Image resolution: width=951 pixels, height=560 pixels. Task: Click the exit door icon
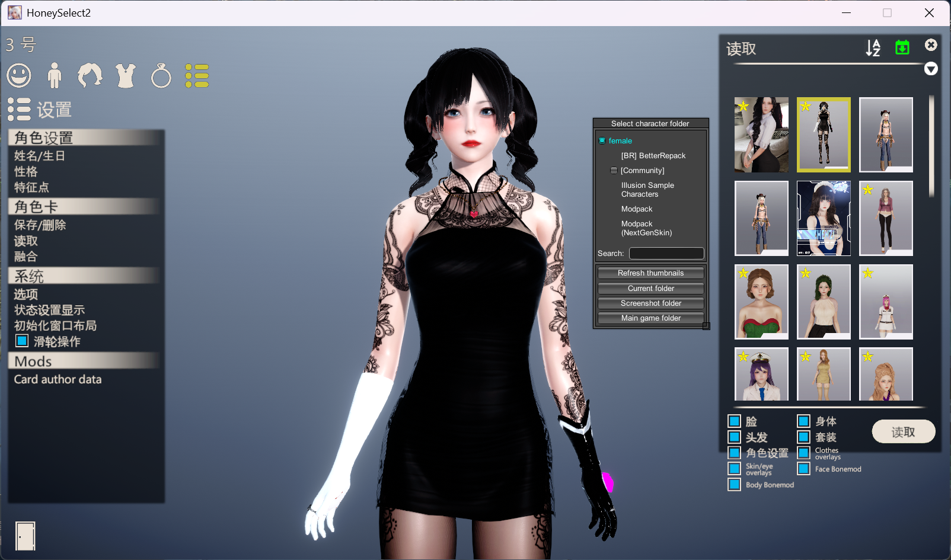pyautogui.click(x=25, y=536)
